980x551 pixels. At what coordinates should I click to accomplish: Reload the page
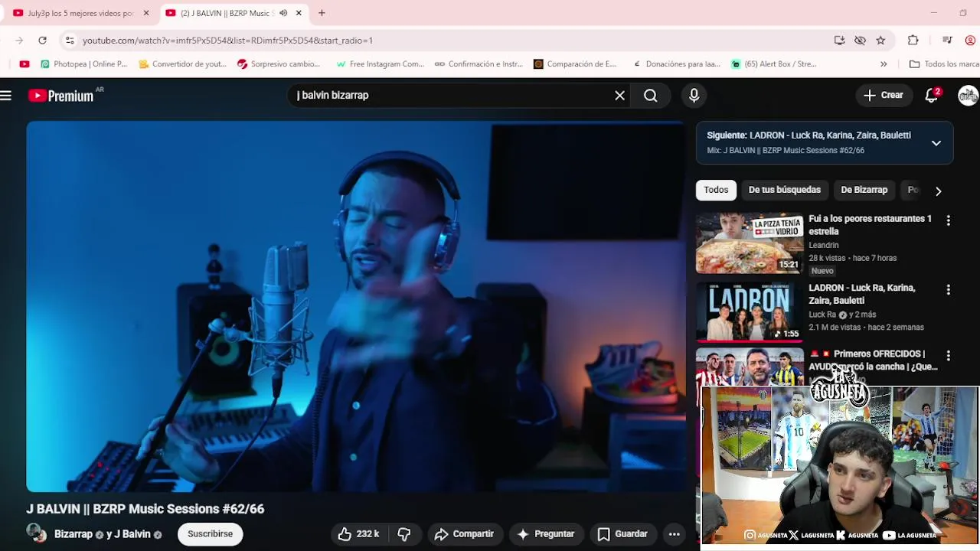(42, 41)
